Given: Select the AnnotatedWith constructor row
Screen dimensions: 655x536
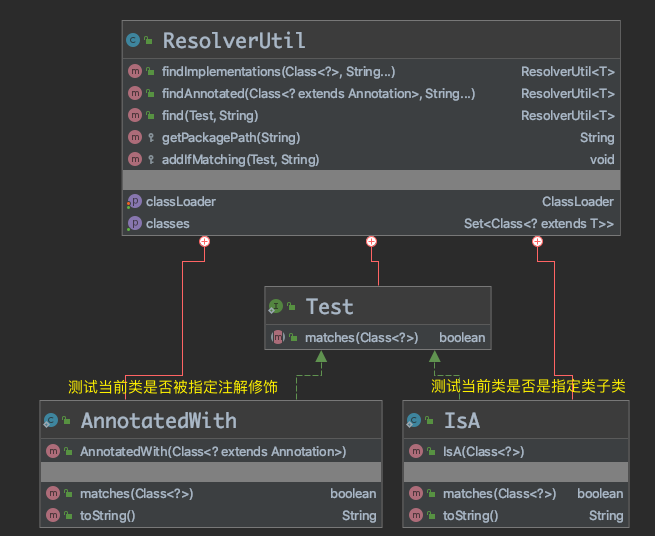Looking at the screenshot, I should (212, 451).
